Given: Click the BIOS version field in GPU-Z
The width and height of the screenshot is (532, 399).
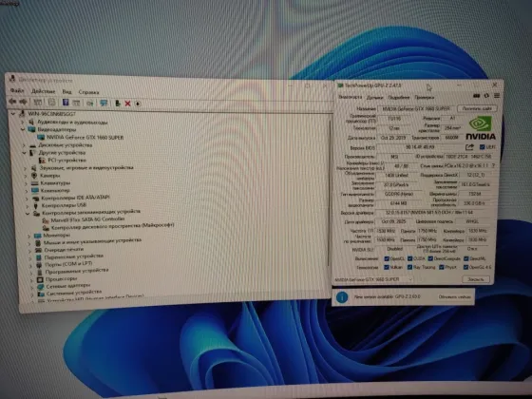Looking at the screenshot, I should coord(420,147).
